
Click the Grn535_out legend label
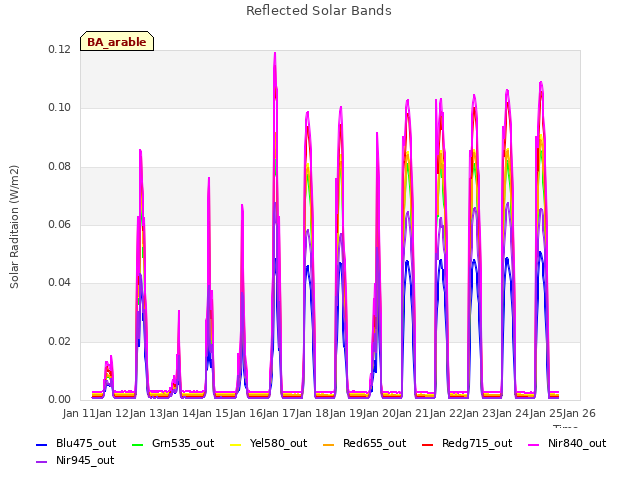(183, 443)
